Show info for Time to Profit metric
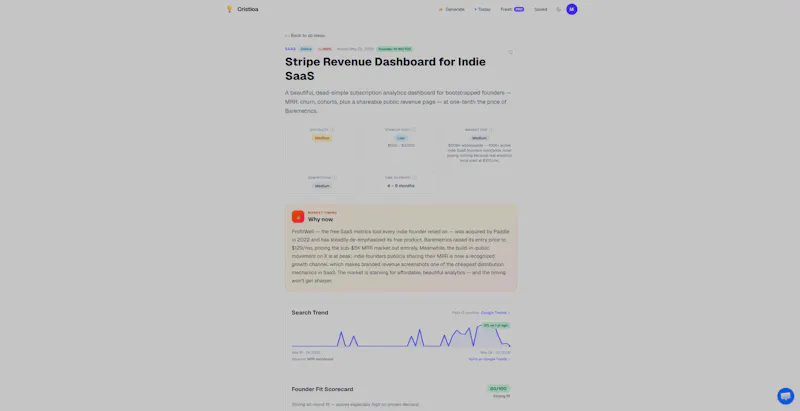Viewport: 800px width, 411px height. (414, 177)
